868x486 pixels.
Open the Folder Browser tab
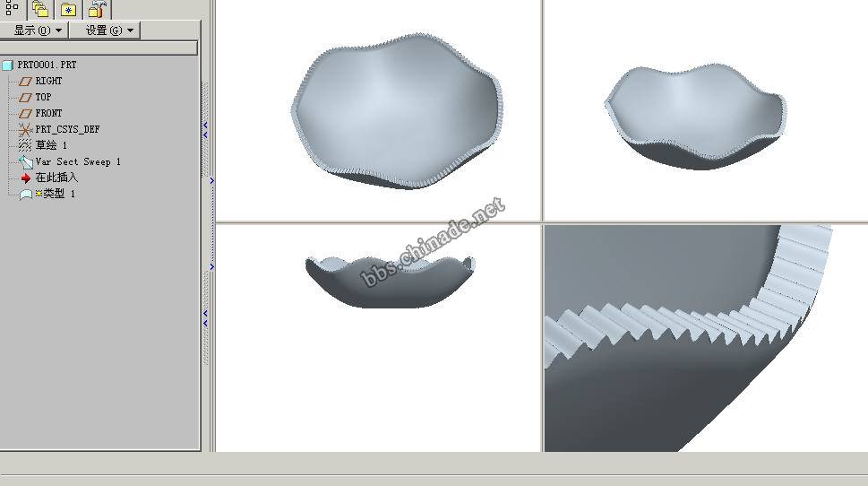pos(40,9)
